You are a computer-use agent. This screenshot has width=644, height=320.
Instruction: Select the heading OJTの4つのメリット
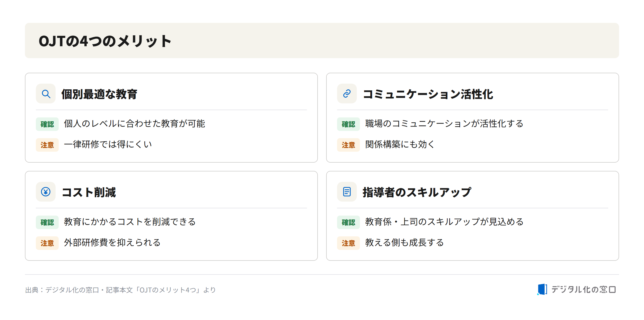pos(105,41)
